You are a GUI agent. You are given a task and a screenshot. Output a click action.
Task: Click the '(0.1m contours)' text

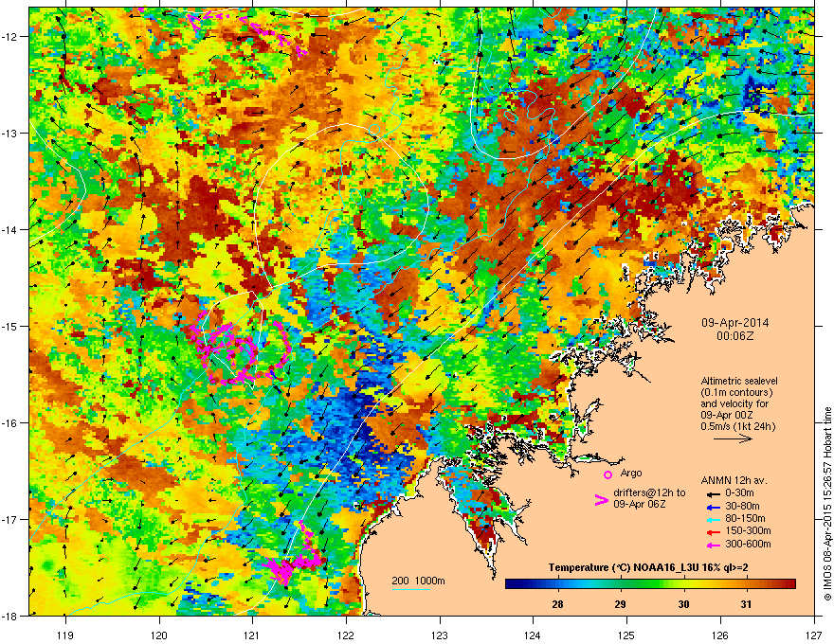(736, 392)
